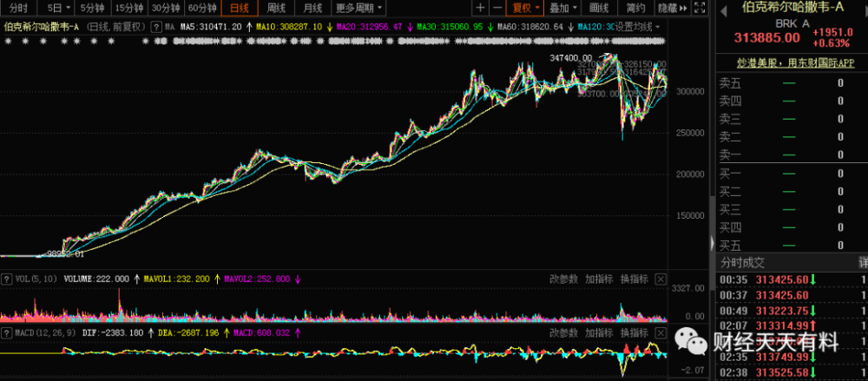
Task: Open 炒港美股,用东财国际APP link
Action: pyautogui.click(x=796, y=63)
